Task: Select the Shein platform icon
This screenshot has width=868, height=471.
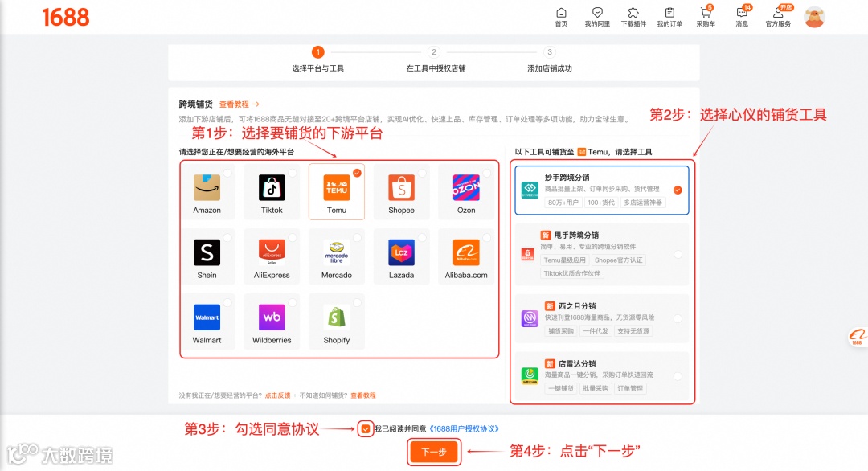Action: [207, 252]
